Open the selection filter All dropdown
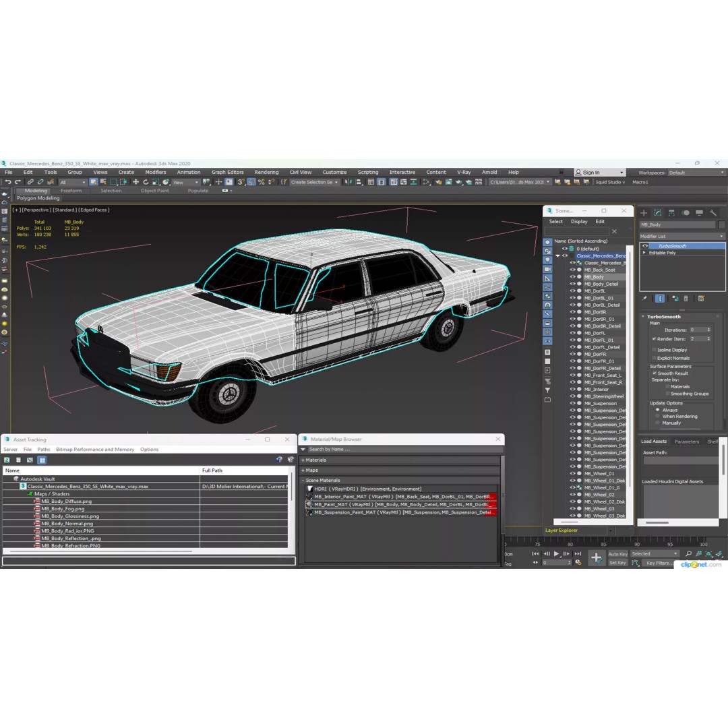Screen dimensions: 728x728 (72, 182)
